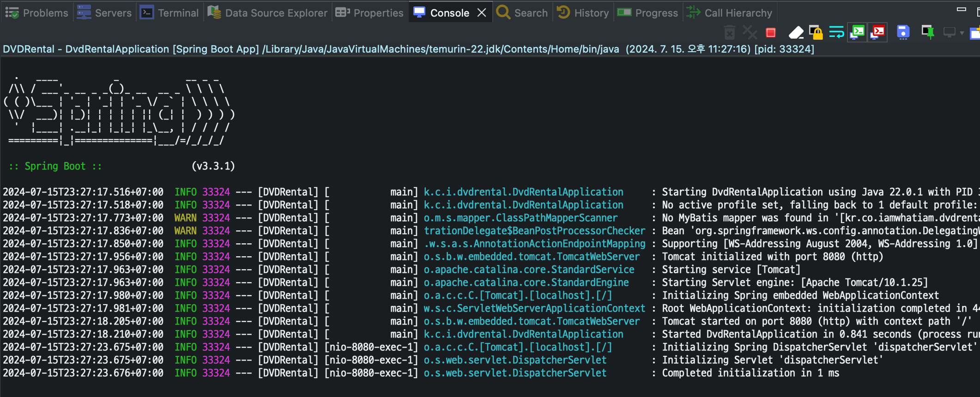This screenshot has width=980, height=397.
Task: Click 'Tomcat started on port 8080' message
Action: 737,321
